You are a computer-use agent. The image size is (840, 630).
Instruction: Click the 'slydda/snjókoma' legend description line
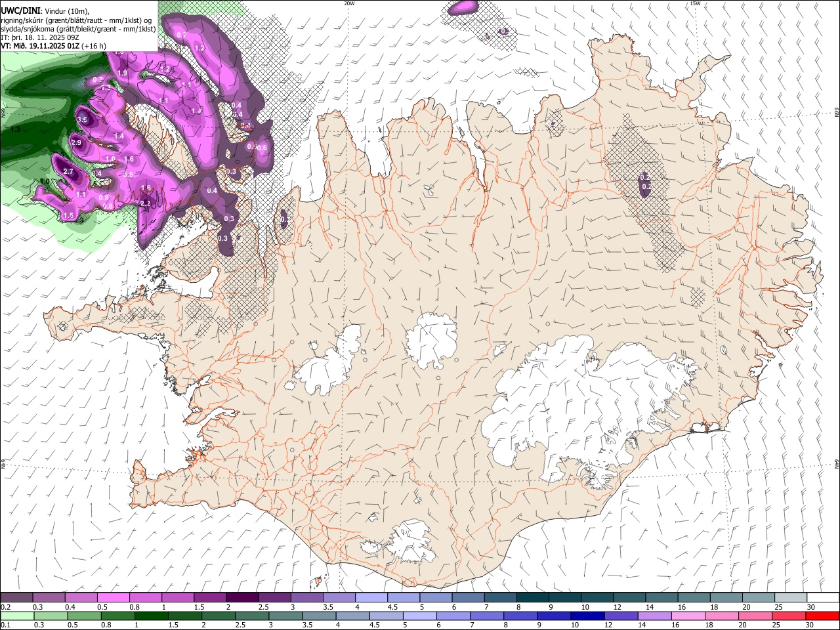[x=78, y=29]
